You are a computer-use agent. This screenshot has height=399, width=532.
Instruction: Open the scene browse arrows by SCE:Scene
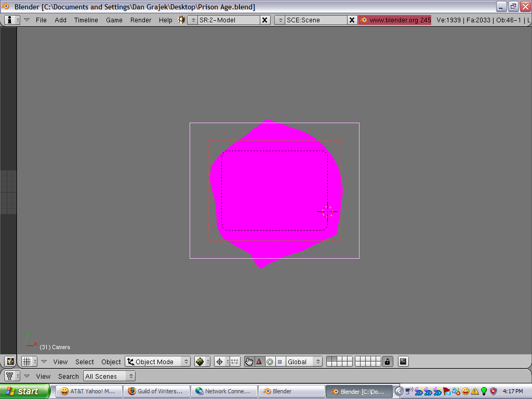coord(280,20)
